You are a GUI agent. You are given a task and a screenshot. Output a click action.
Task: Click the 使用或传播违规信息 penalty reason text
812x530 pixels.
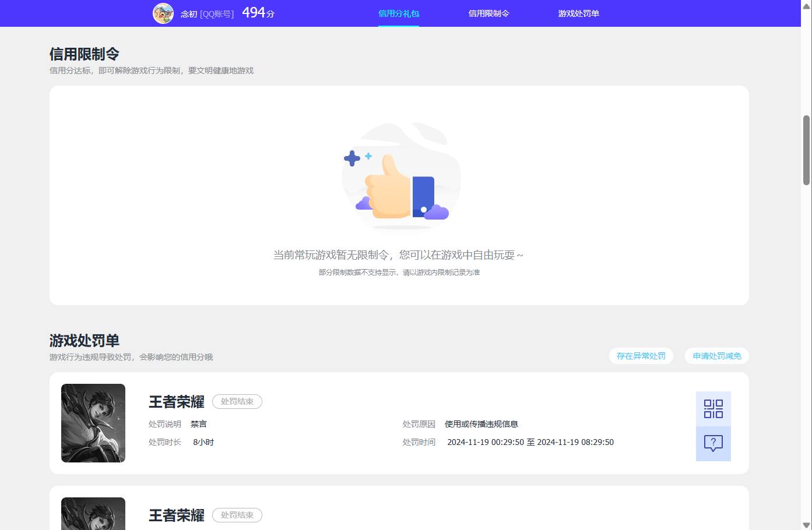pyautogui.click(x=481, y=424)
